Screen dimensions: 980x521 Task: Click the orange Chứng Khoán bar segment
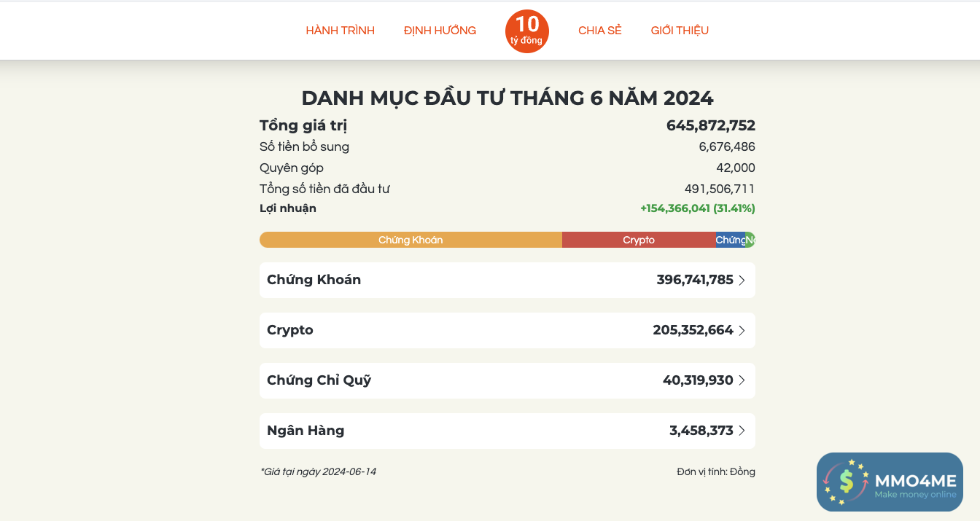(411, 240)
